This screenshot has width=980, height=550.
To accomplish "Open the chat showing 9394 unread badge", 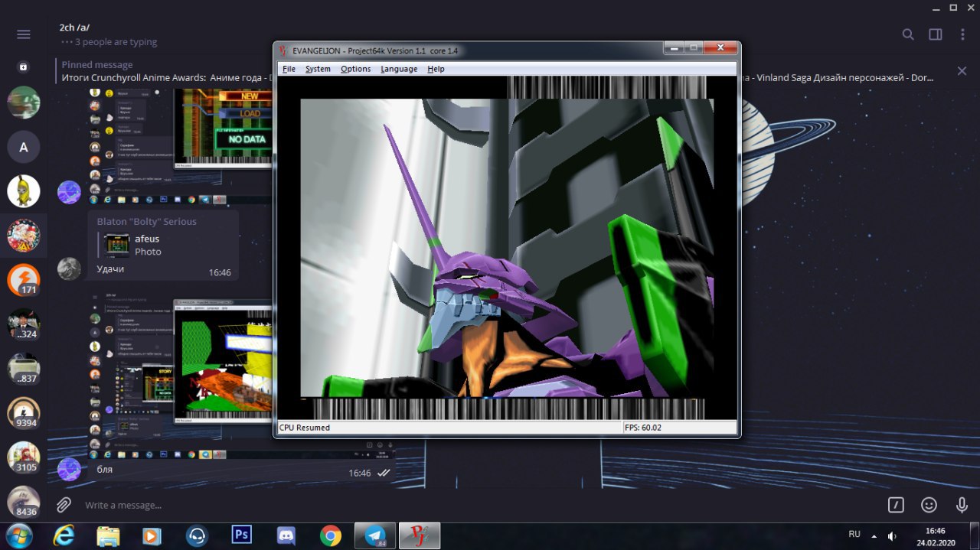I will pyautogui.click(x=24, y=413).
